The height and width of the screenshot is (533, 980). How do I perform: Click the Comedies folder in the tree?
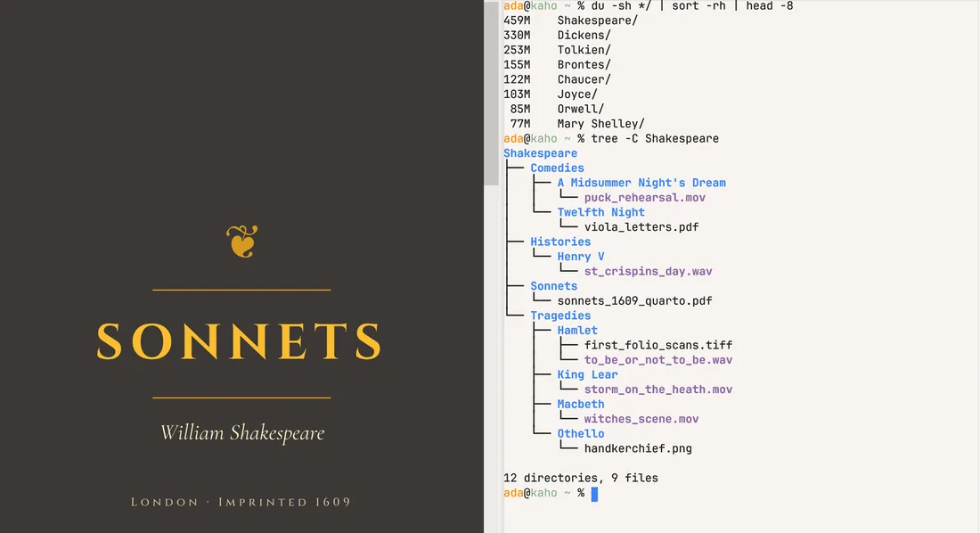point(558,168)
